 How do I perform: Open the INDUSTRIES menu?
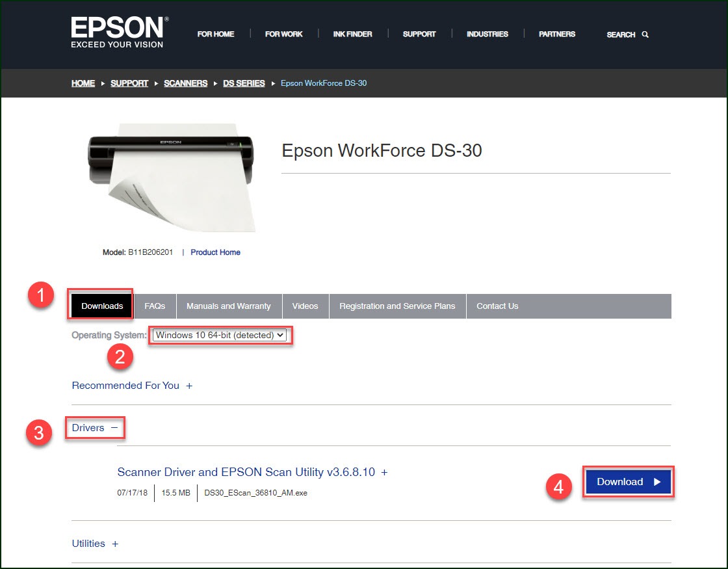(487, 34)
